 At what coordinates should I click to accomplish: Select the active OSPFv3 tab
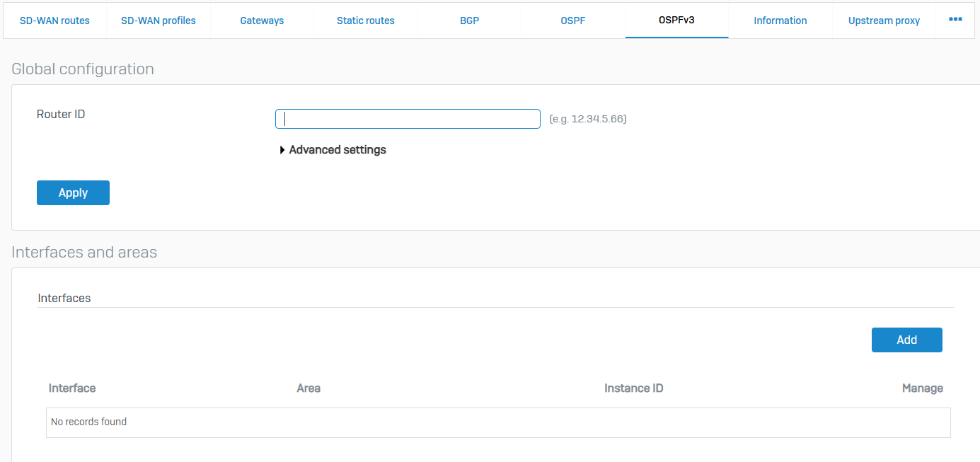[x=676, y=21]
